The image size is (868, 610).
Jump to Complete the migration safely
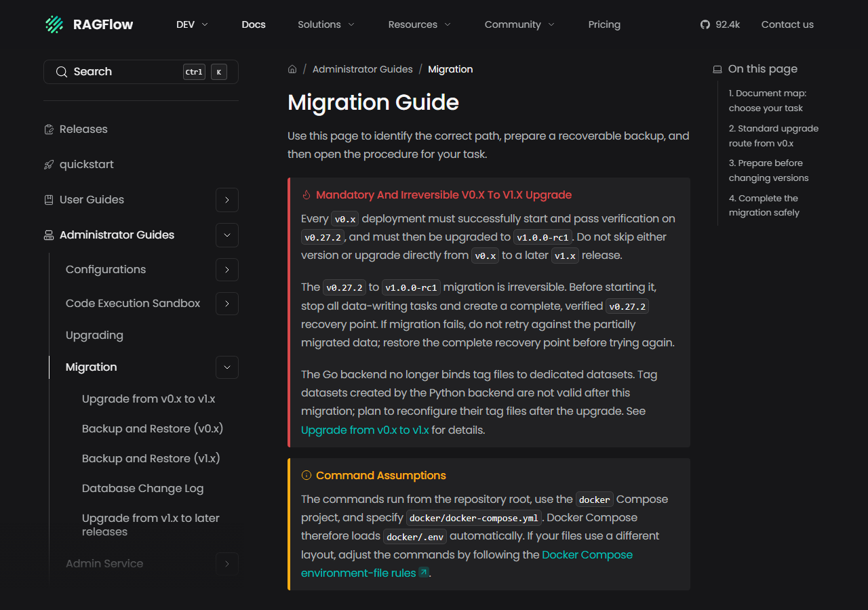pyautogui.click(x=764, y=205)
